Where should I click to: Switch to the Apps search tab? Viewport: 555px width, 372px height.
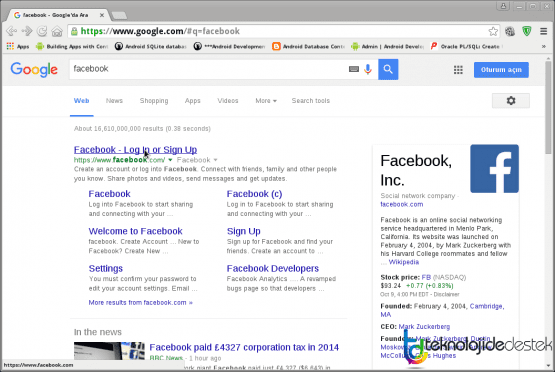(193, 101)
